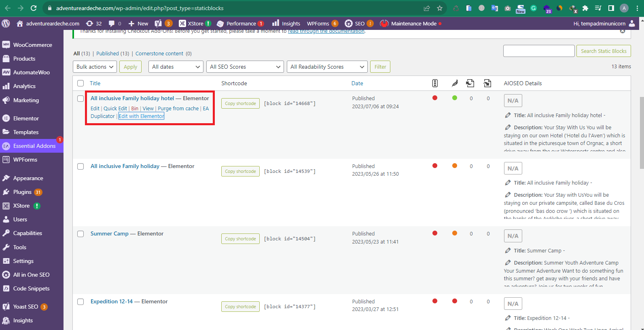Click into the static blocks search field
Viewport: 644px width, 330px height.
click(x=539, y=51)
